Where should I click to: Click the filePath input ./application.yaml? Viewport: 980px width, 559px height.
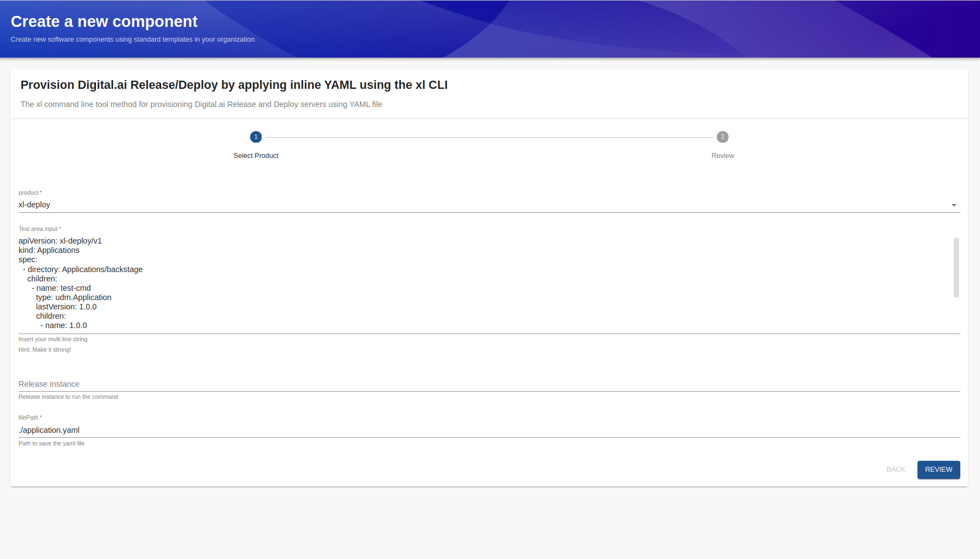[489, 430]
